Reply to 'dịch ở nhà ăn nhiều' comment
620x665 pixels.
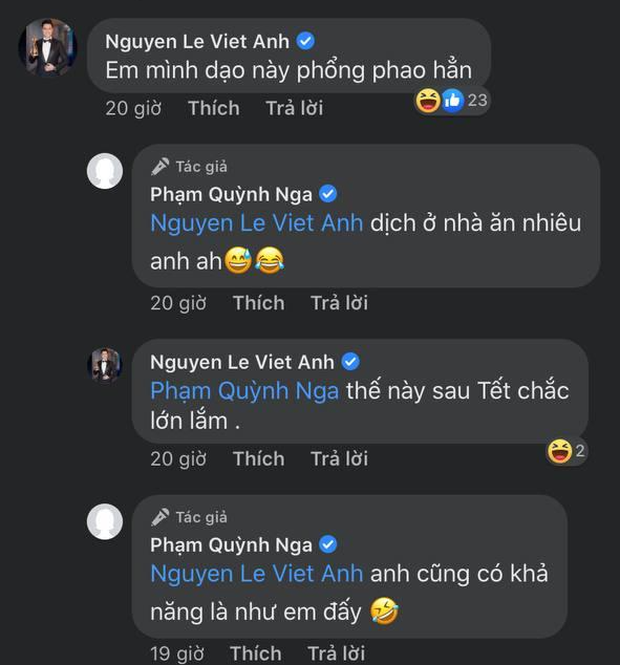point(339,302)
